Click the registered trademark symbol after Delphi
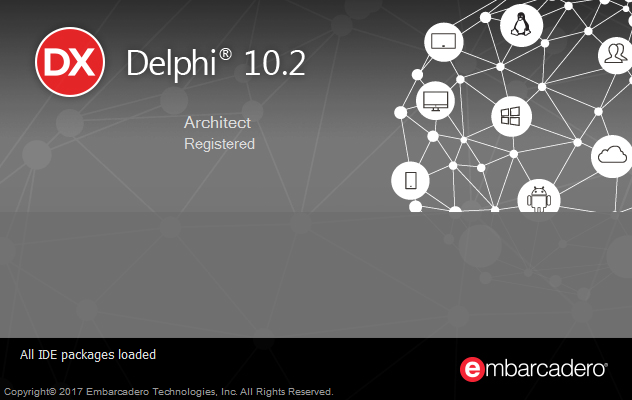Screen dimensions: 632x400 click(225, 54)
